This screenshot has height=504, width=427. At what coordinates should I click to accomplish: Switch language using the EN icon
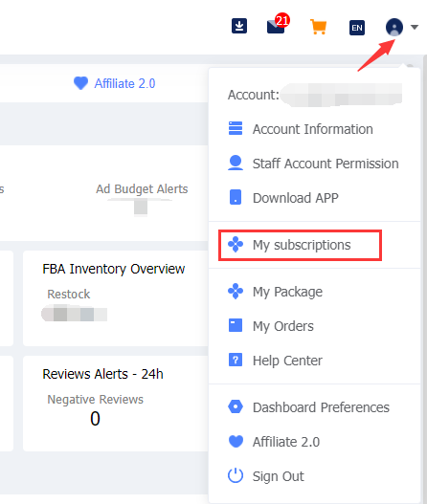coord(357,28)
